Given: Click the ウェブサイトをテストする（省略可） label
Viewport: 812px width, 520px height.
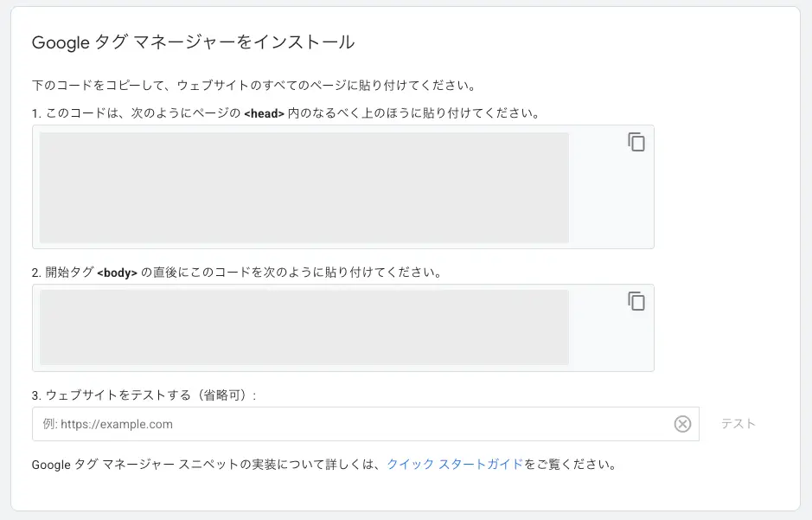Looking at the screenshot, I should tap(149, 395).
